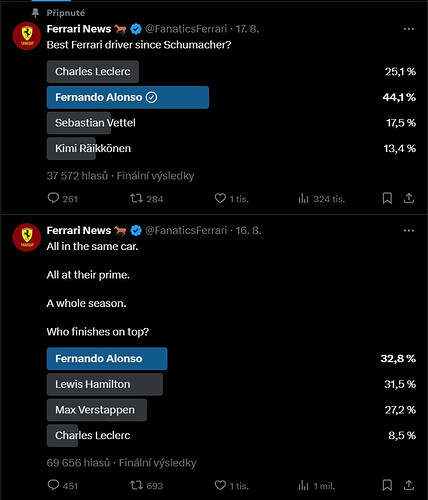
Task: Click the Ferrari News name on the pinned tweet
Action: 79,29
